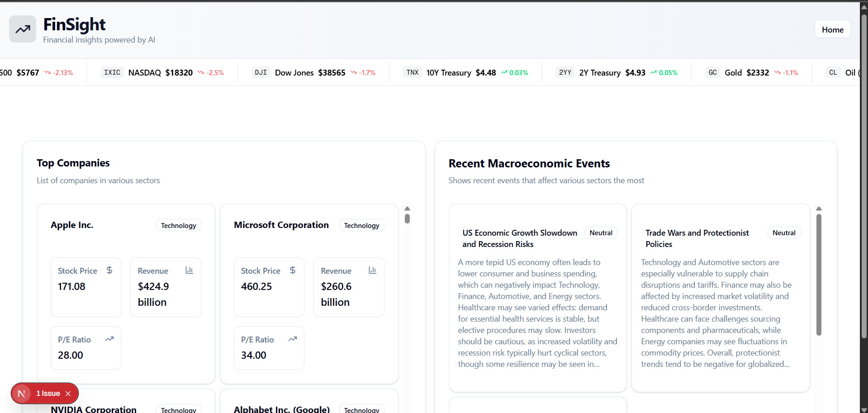Click Apple stock price value 171.08
Viewport: 868px width, 413px height.
(x=71, y=286)
